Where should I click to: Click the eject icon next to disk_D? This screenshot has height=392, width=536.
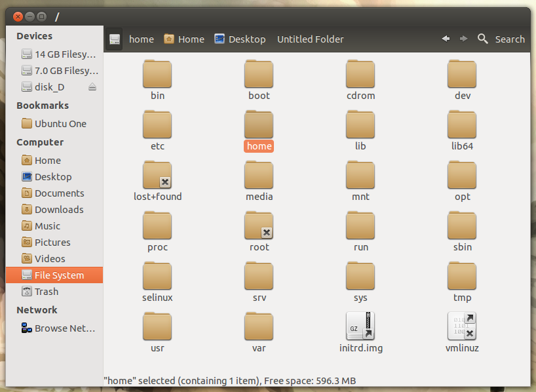[92, 87]
